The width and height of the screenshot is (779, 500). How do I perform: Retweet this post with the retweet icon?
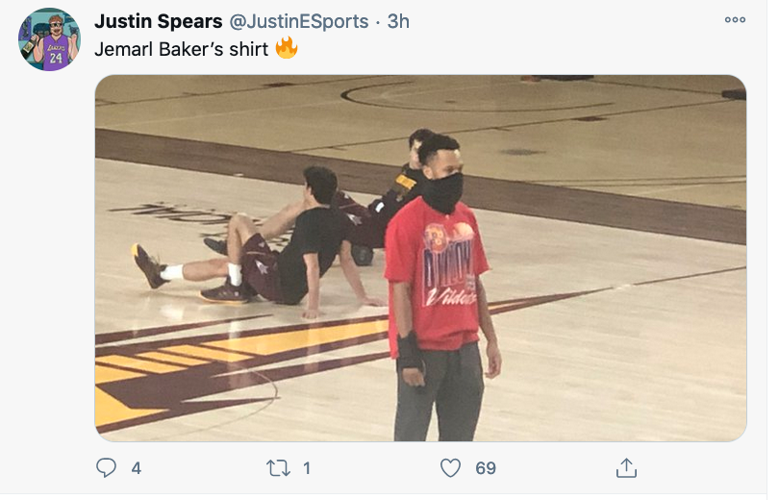click(278, 468)
